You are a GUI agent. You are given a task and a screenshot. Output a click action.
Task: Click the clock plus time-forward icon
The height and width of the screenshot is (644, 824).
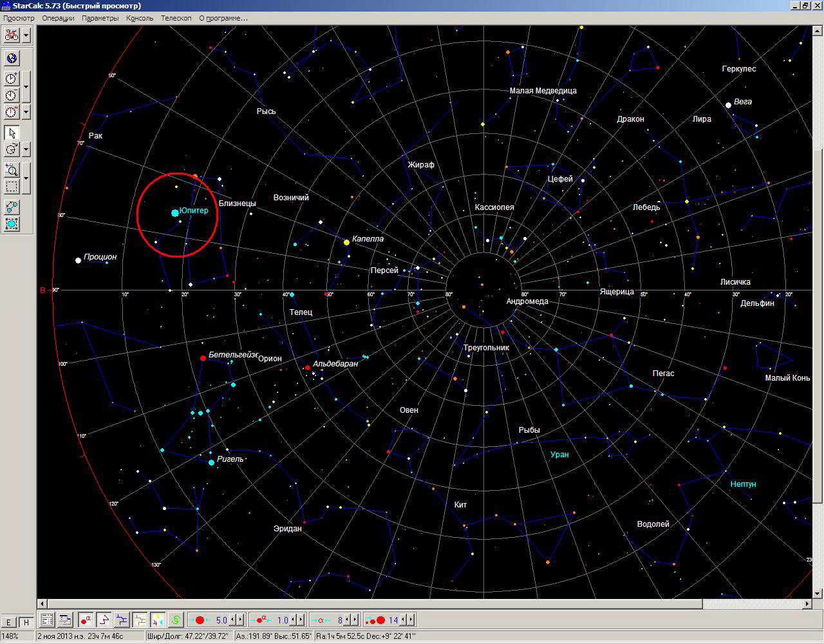[12, 79]
